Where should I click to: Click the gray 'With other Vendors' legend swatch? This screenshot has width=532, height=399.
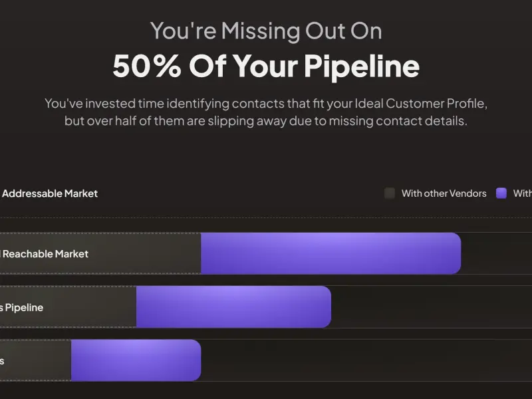coord(390,193)
